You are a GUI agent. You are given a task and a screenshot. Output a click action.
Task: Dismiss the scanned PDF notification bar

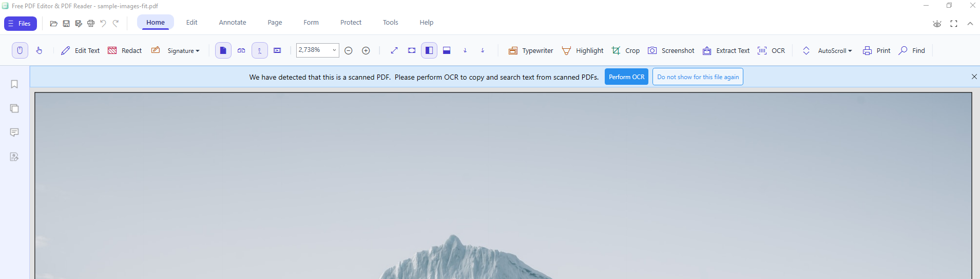coord(974,77)
